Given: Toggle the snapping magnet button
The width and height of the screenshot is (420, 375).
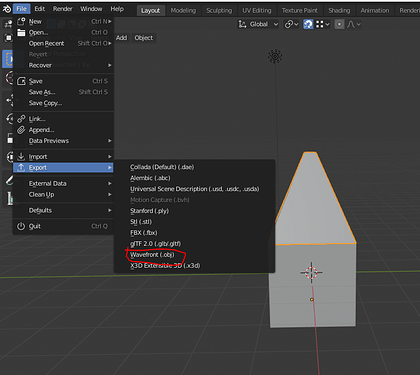Looking at the screenshot, I should pos(308,24).
